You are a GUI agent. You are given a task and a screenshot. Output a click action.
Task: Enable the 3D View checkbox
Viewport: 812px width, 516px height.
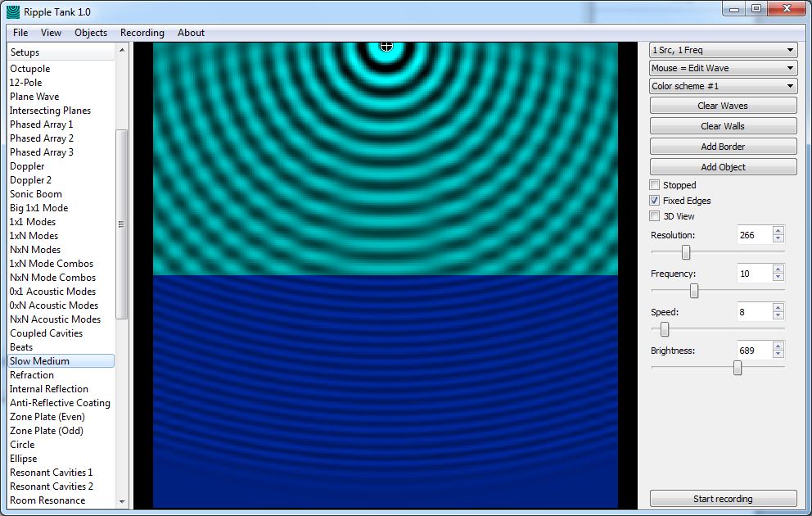click(x=655, y=216)
